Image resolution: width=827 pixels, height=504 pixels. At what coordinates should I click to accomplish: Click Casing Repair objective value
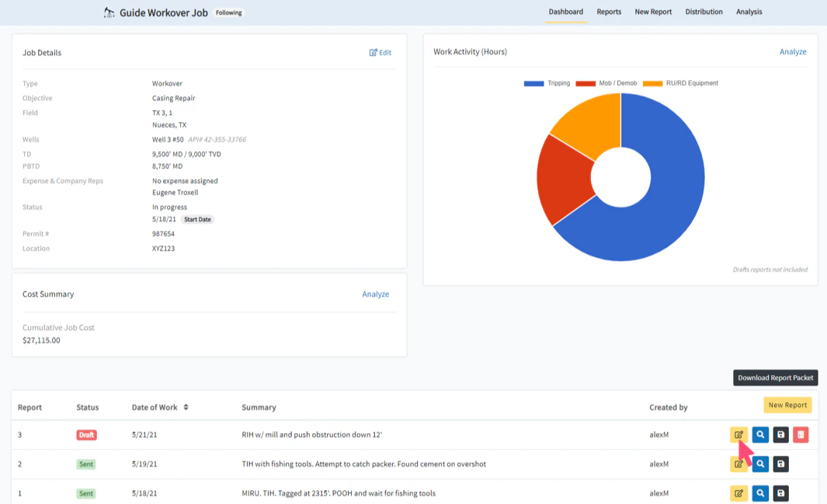coord(173,98)
